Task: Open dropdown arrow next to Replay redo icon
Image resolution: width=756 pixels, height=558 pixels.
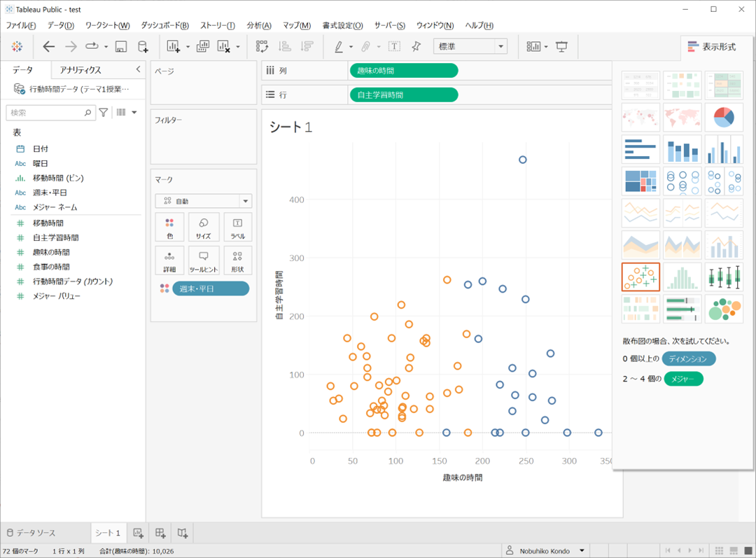Action: (x=106, y=47)
